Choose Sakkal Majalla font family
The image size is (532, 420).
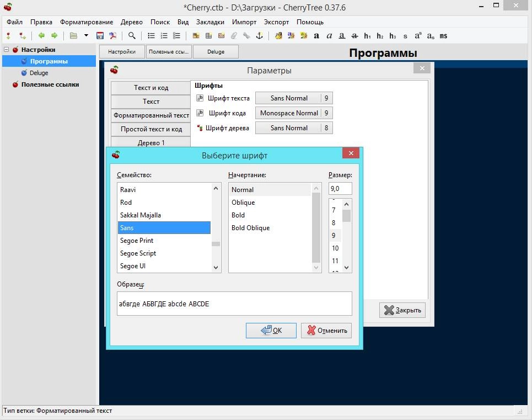coord(164,215)
